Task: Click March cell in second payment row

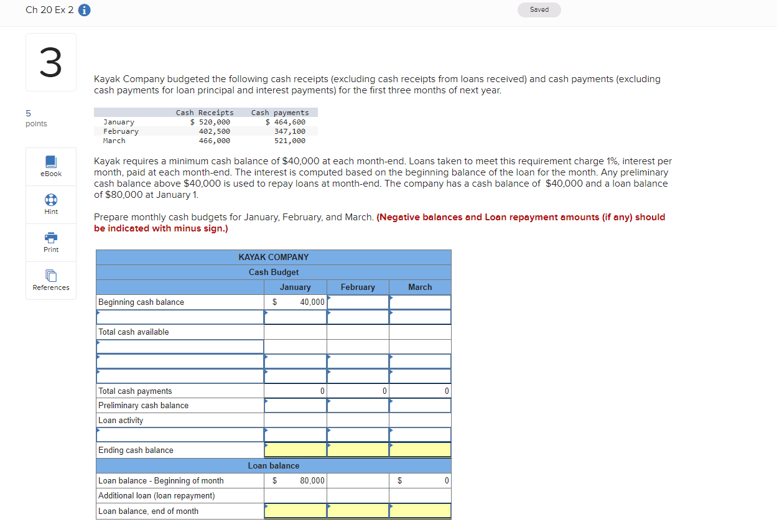Action: [421, 361]
